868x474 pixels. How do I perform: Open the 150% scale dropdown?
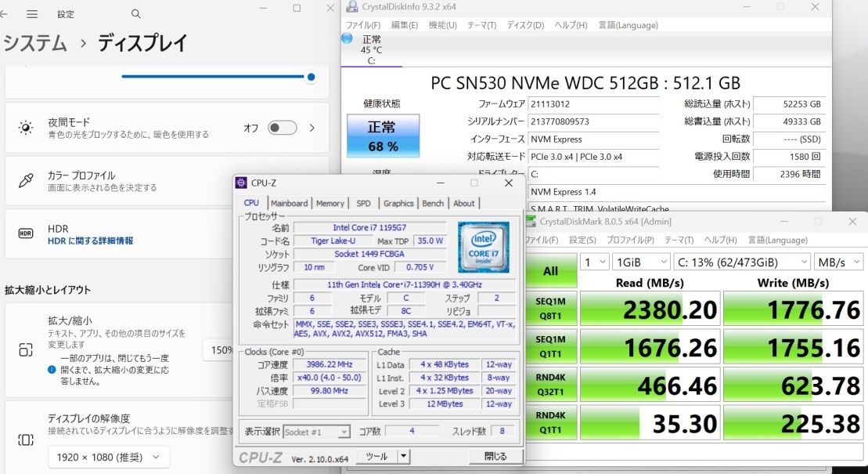218,350
